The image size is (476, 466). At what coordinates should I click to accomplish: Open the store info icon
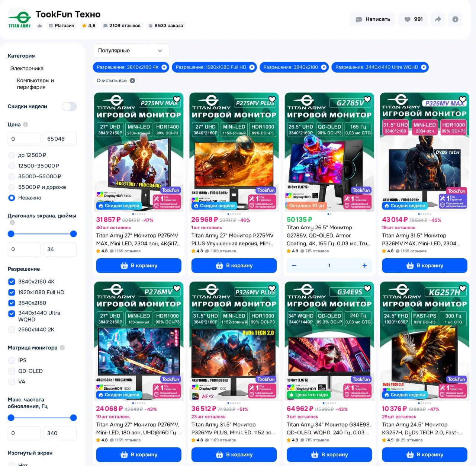coord(455,19)
